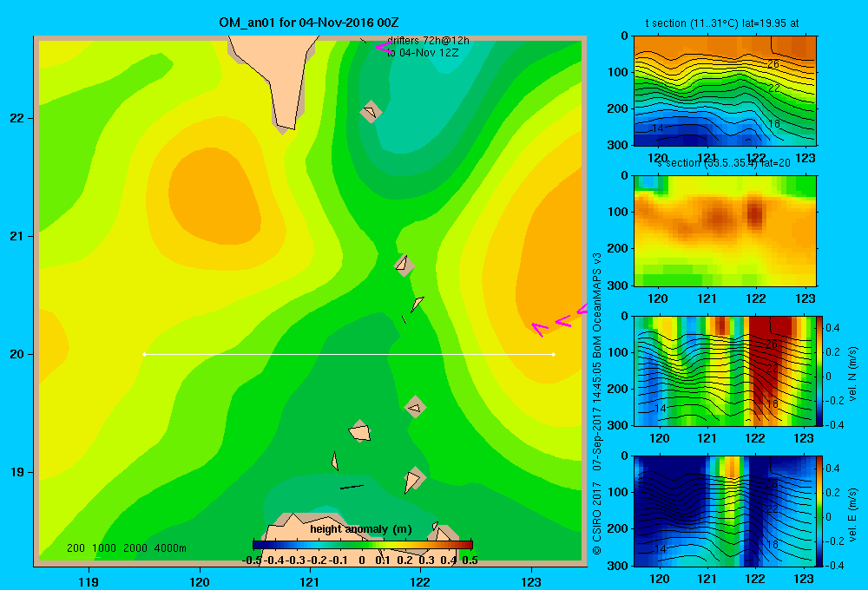Open the temperature "t section" plot
Viewport: 868px width, 590px height.
[x=725, y=91]
